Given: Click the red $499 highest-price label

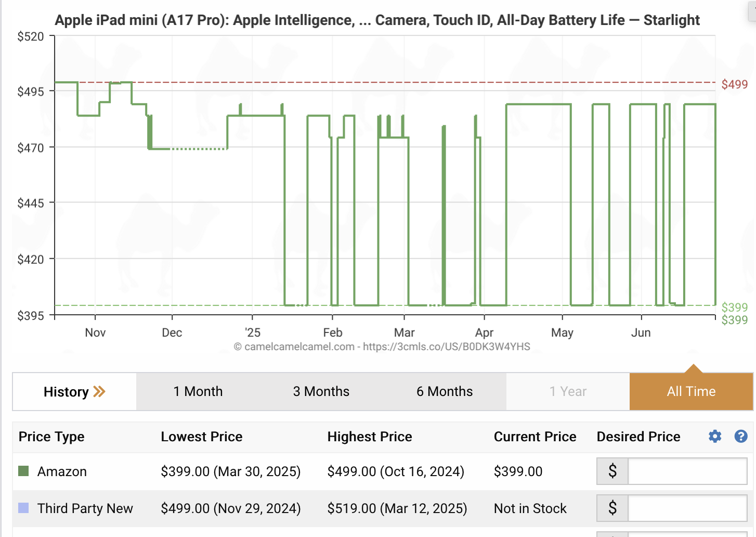Looking at the screenshot, I should (734, 84).
